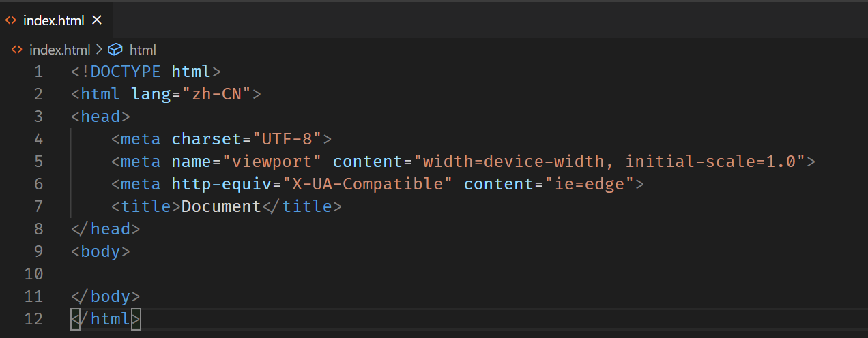The image size is (868, 338).
Task: Open the html symbol breadcrumb
Action: (x=143, y=50)
